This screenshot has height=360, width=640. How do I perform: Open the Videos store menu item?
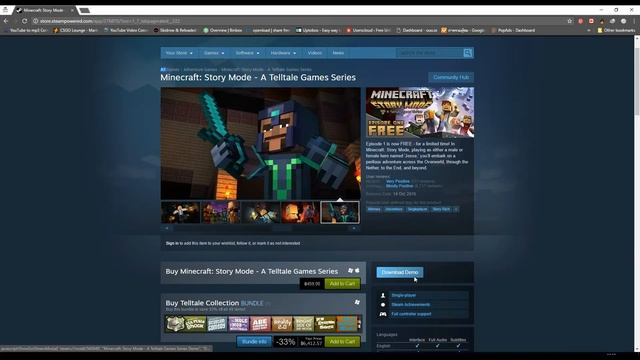coord(315,53)
